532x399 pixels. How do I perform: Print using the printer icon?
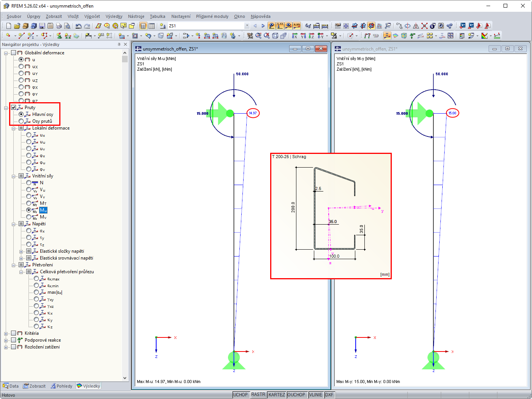click(59, 26)
